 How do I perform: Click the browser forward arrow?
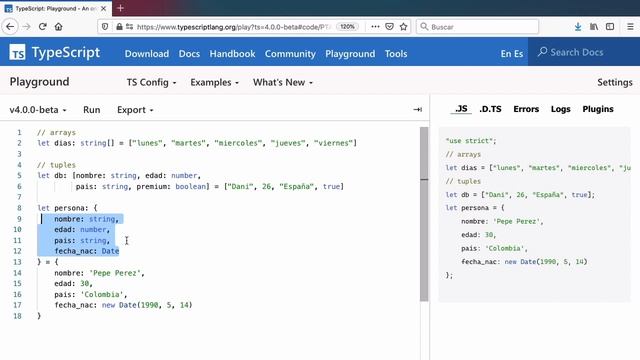click(26, 27)
